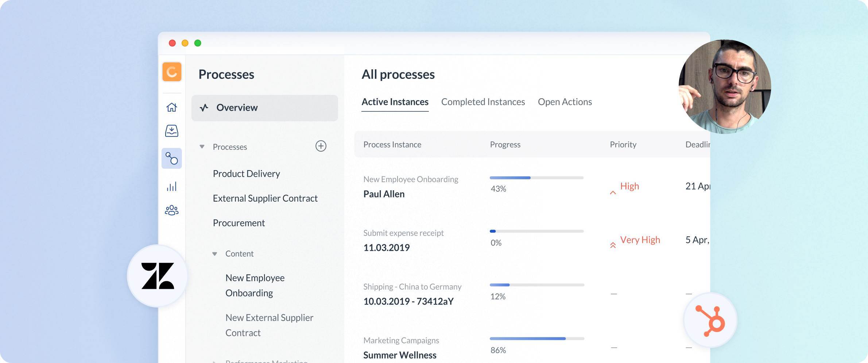This screenshot has width=868, height=363.
Task: Sort by the Progress column header
Action: pyautogui.click(x=505, y=145)
